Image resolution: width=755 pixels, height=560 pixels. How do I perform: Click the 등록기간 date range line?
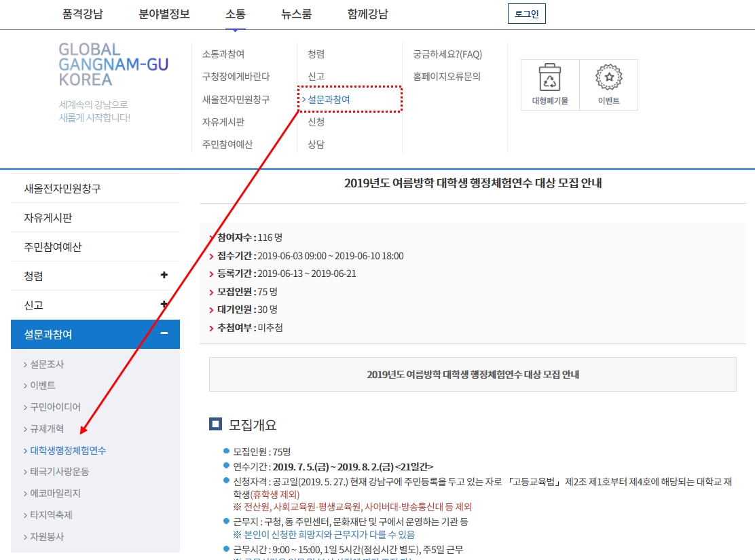pyautogui.click(x=287, y=274)
